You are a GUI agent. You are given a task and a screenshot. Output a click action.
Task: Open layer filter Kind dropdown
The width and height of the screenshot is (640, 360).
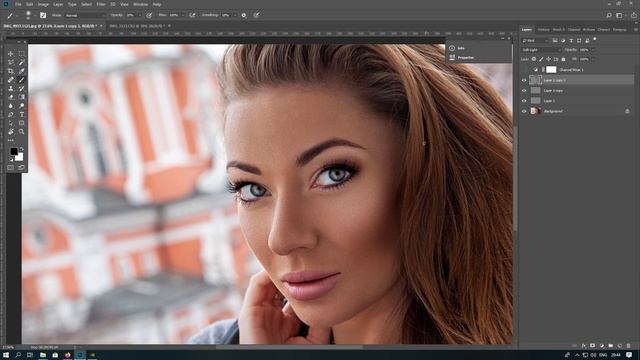536,40
